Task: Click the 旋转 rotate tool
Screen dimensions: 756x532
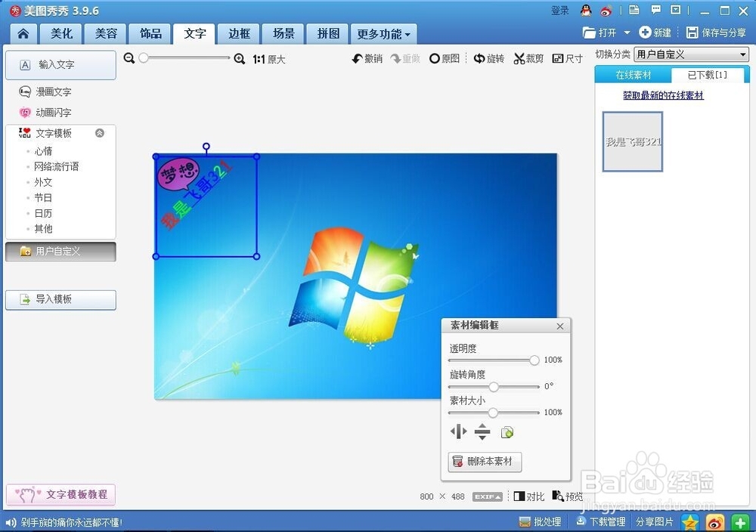Action: (488, 58)
